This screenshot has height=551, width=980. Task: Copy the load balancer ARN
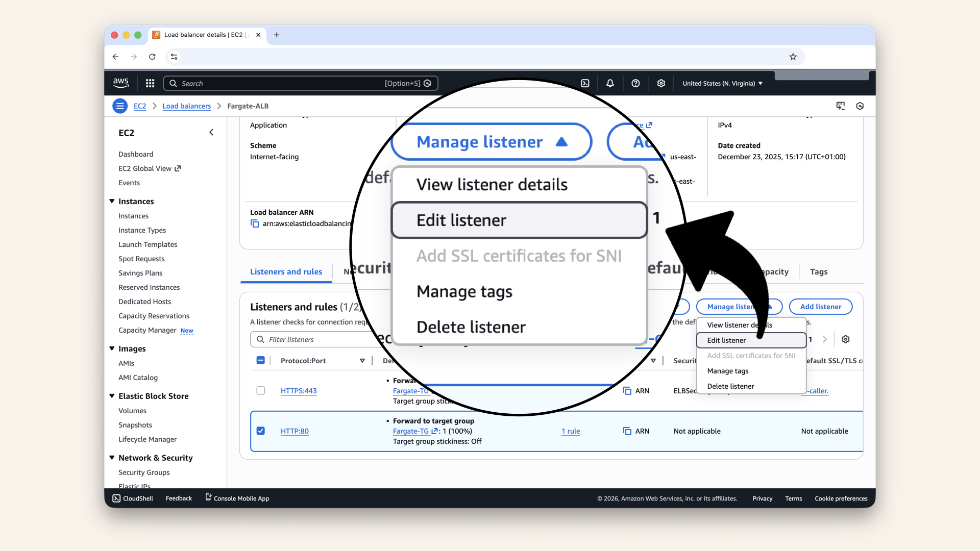(x=255, y=223)
